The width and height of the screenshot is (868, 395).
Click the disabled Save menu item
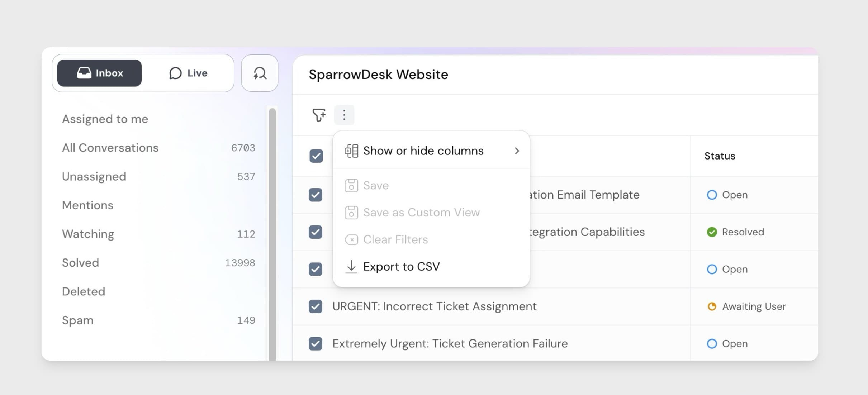(431, 185)
